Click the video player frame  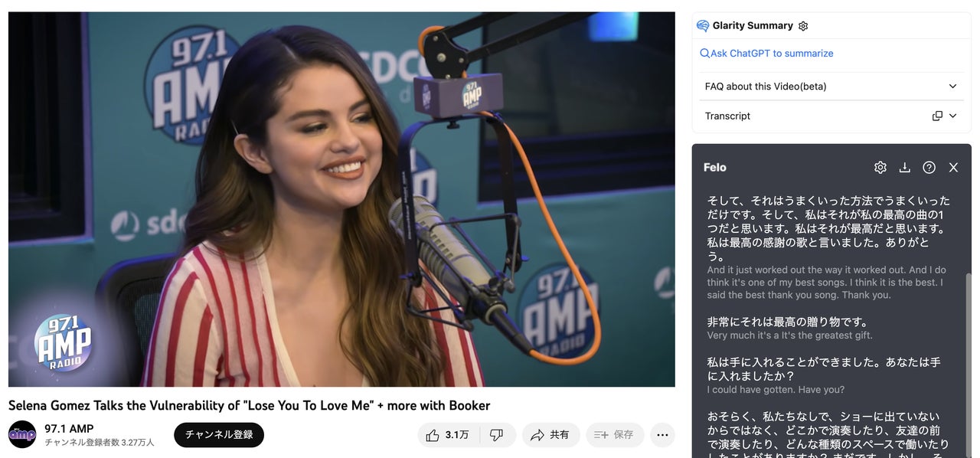tap(341, 199)
